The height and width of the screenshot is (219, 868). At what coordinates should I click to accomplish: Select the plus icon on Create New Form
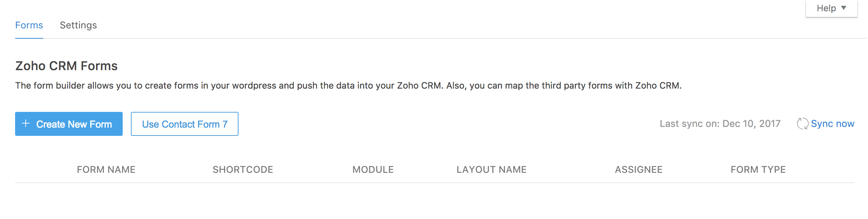pos(25,124)
